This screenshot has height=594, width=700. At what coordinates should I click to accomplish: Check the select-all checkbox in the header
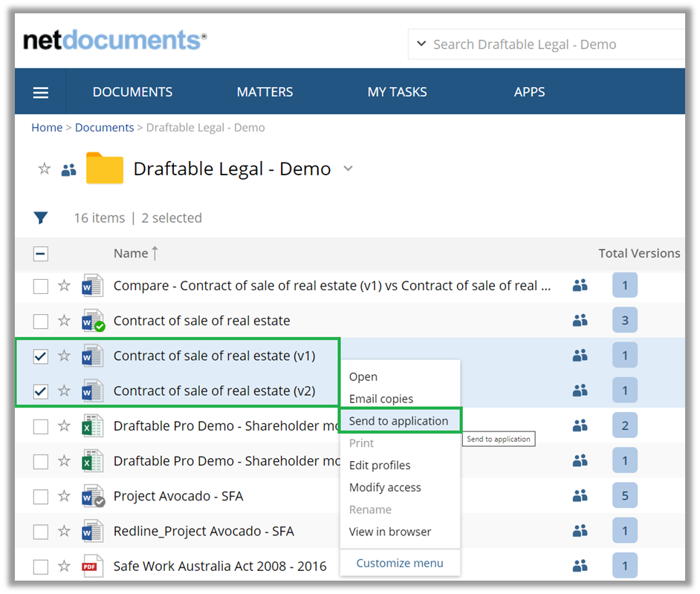(x=40, y=253)
